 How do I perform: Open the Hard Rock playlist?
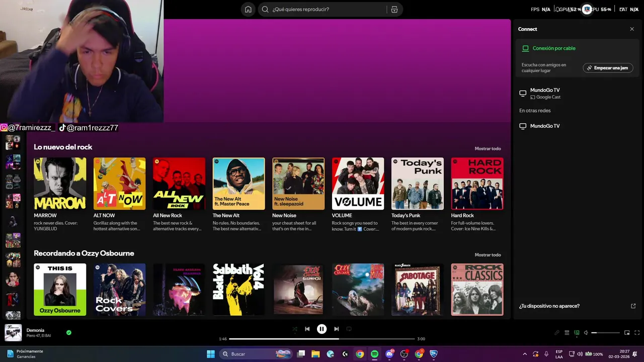click(x=477, y=195)
